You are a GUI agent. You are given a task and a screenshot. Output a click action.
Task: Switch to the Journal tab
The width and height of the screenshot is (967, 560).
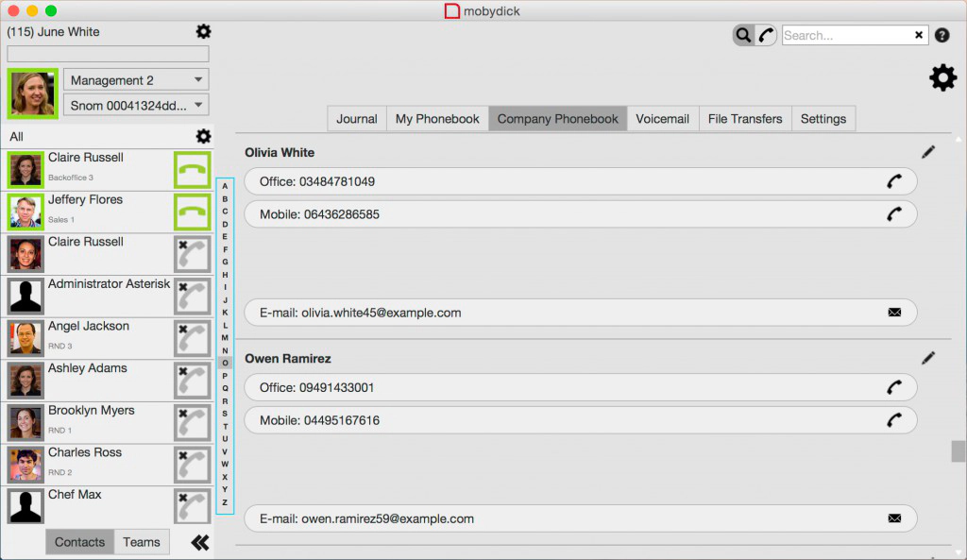[x=357, y=119]
